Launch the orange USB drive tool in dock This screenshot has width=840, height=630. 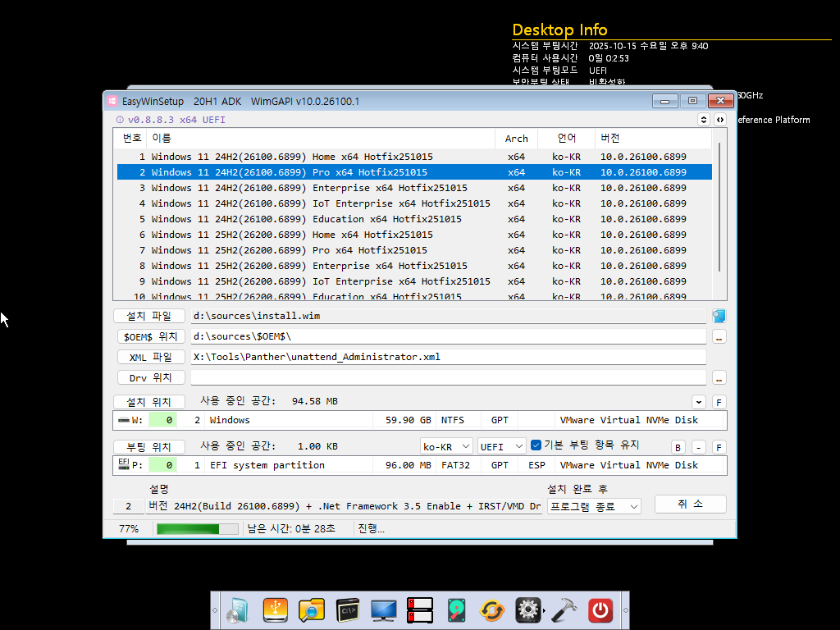coord(275,610)
